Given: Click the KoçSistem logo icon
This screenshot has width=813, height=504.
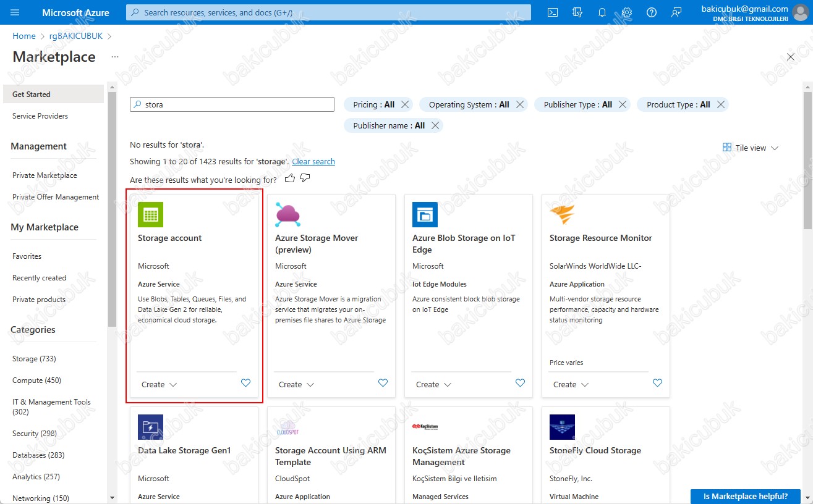Looking at the screenshot, I should pos(425,427).
